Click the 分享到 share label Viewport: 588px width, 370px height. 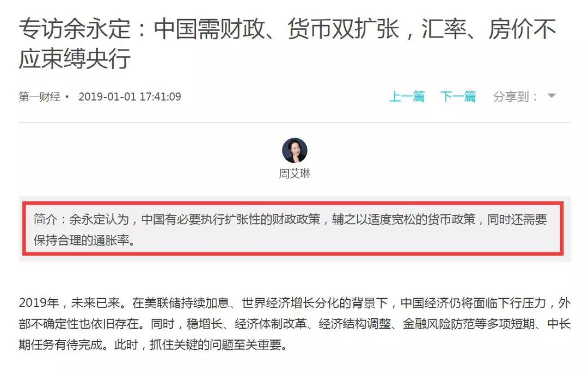point(515,97)
